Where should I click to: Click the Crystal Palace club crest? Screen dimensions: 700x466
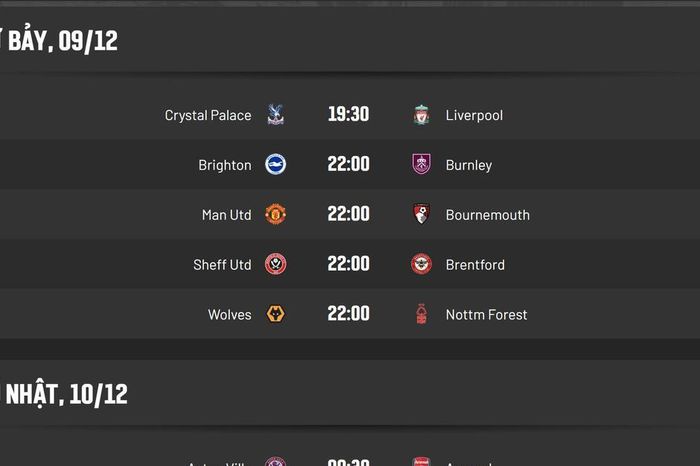point(275,114)
